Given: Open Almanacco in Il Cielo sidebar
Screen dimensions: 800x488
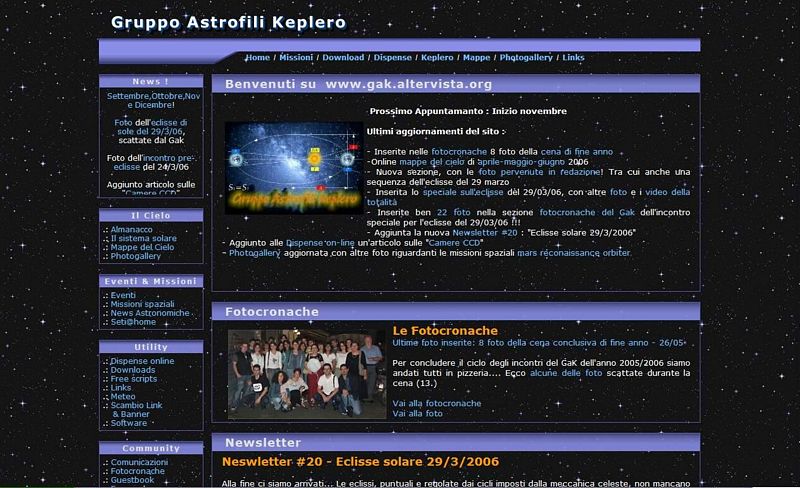Looking at the screenshot, I should [x=131, y=230].
